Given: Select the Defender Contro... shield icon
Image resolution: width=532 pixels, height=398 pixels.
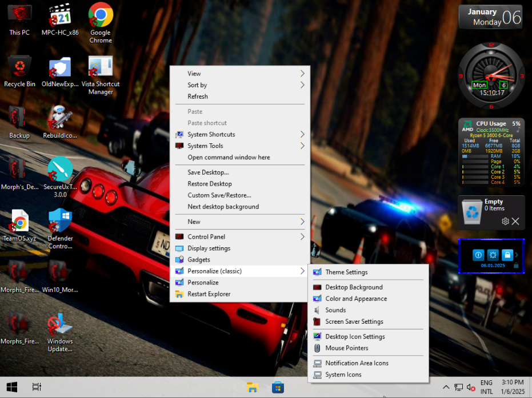Looking at the screenshot, I should click(x=60, y=229).
